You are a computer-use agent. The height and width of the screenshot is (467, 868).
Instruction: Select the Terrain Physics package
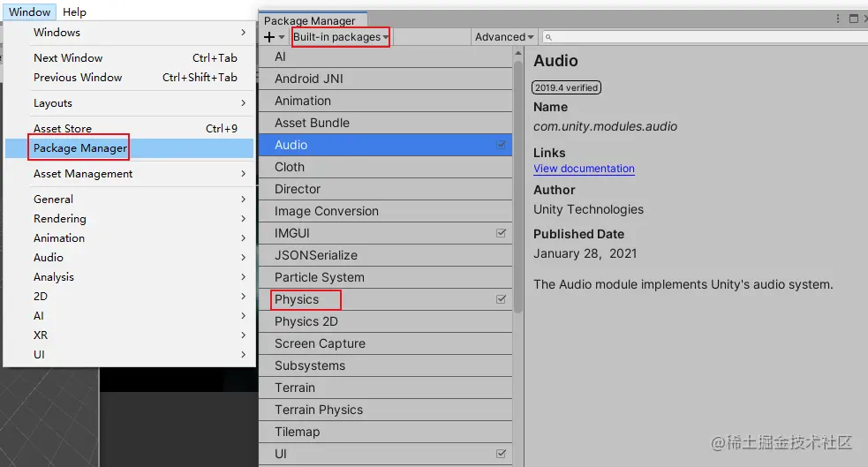[x=385, y=410]
